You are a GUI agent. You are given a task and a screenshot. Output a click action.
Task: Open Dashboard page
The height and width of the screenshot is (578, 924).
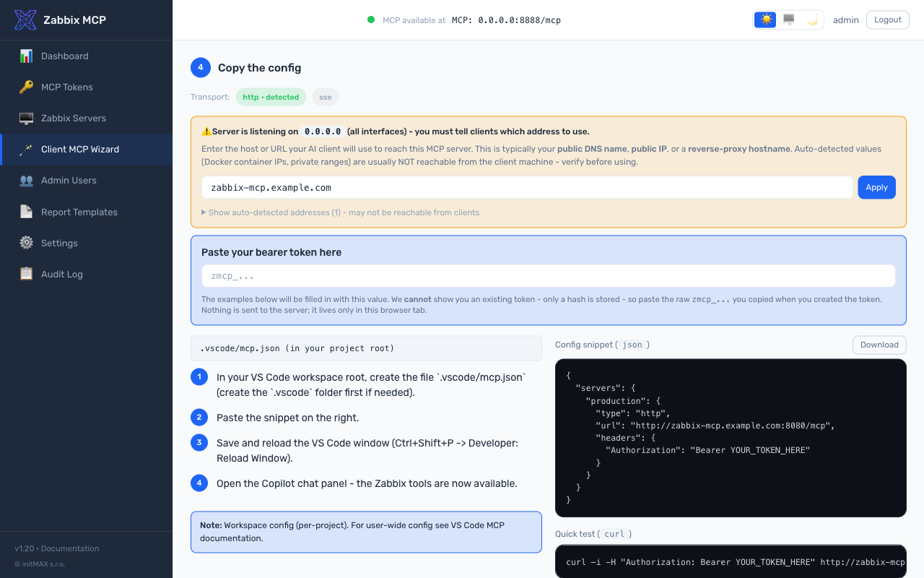(87, 56)
